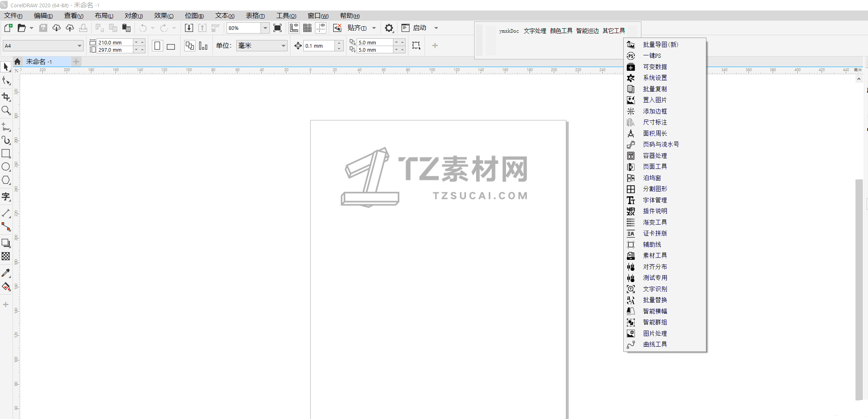Set page orientation to Landscape

[171, 46]
